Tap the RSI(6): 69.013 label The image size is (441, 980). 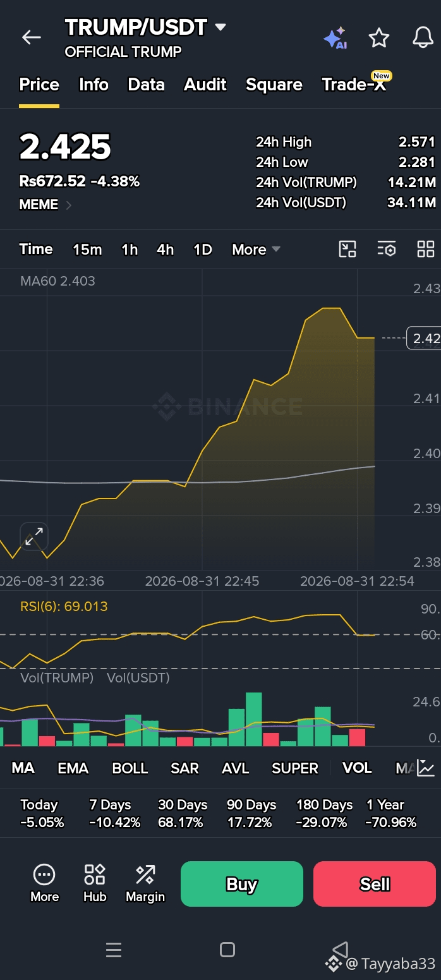(x=64, y=607)
